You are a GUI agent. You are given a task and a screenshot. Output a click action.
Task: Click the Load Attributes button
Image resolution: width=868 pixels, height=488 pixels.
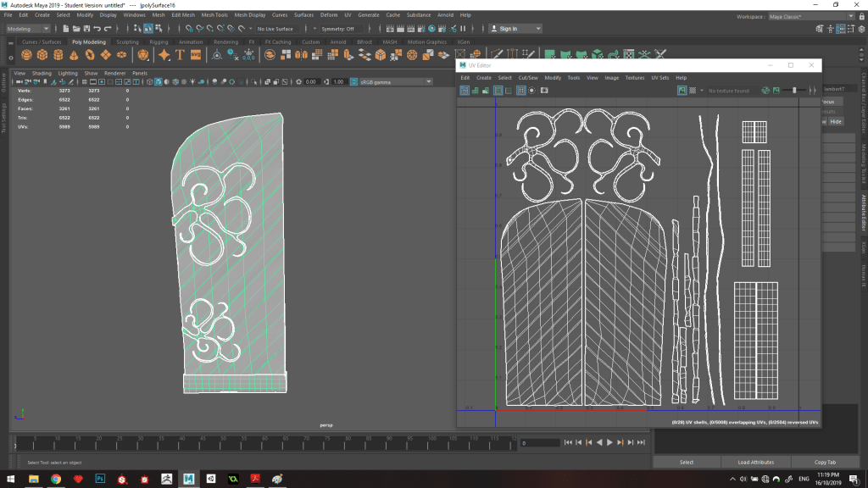(755, 463)
